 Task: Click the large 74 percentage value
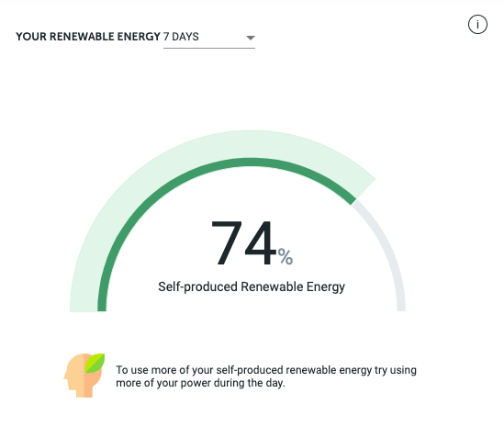tap(243, 242)
